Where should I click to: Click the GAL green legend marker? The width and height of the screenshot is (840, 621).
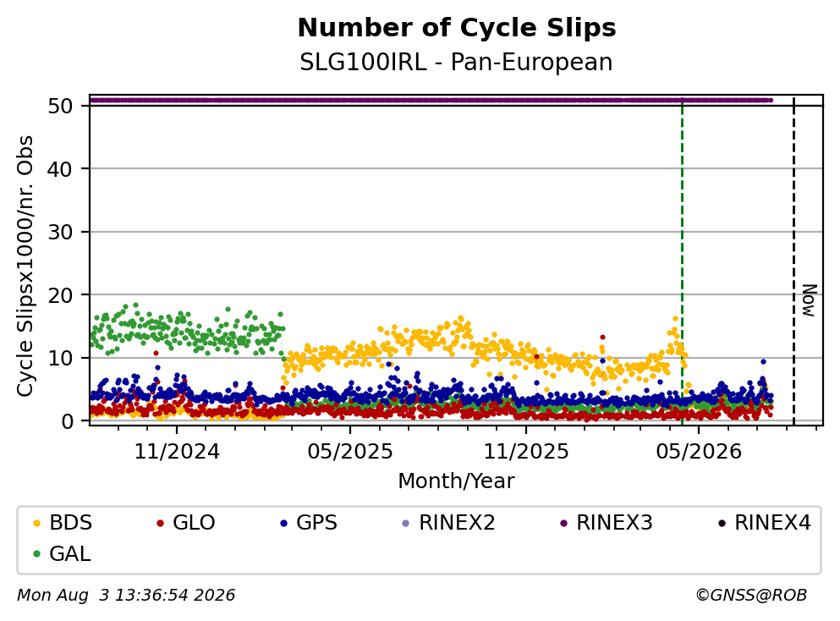pyautogui.click(x=36, y=554)
